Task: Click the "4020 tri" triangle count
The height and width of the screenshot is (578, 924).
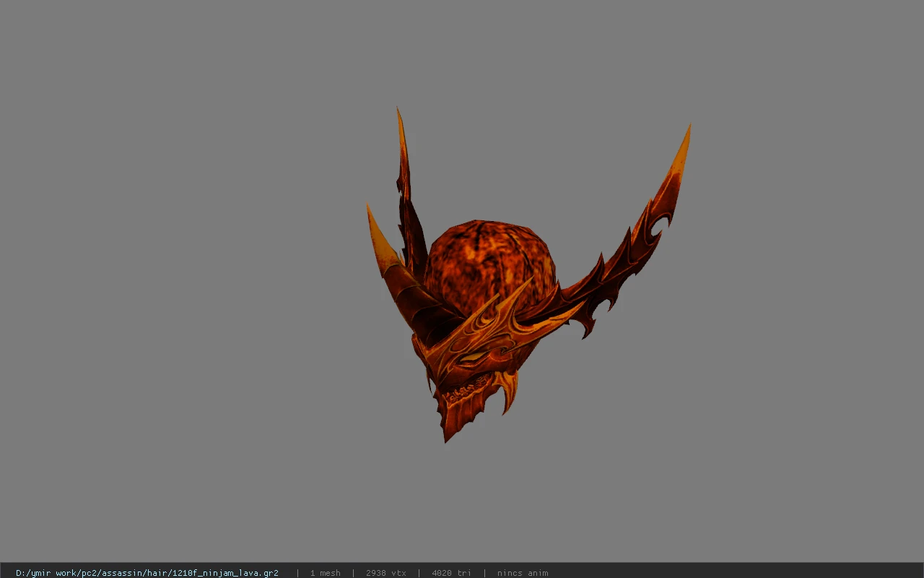Action: tap(452, 573)
